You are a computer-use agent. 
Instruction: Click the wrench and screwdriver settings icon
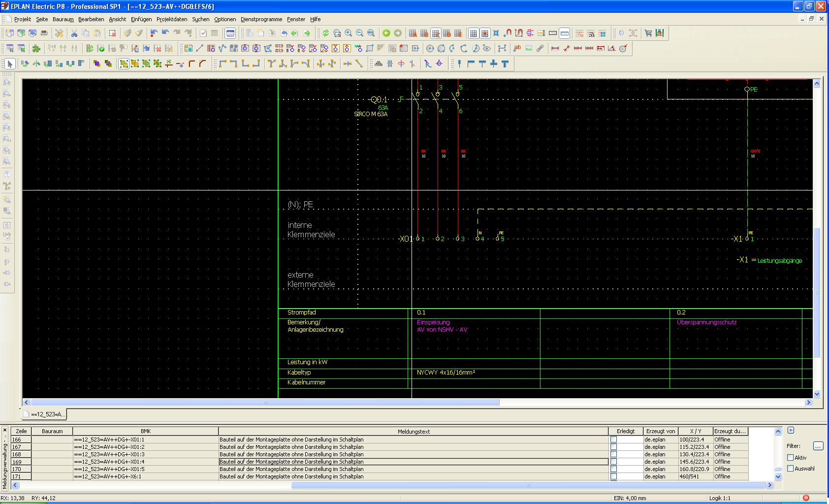point(59,33)
